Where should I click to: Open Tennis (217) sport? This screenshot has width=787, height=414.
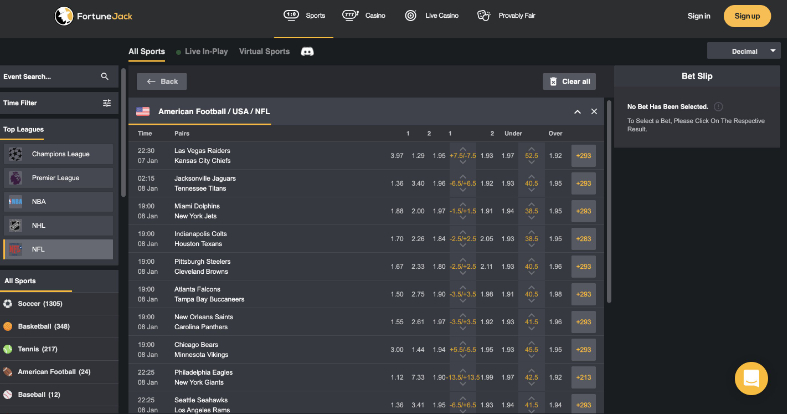(59, 349)
